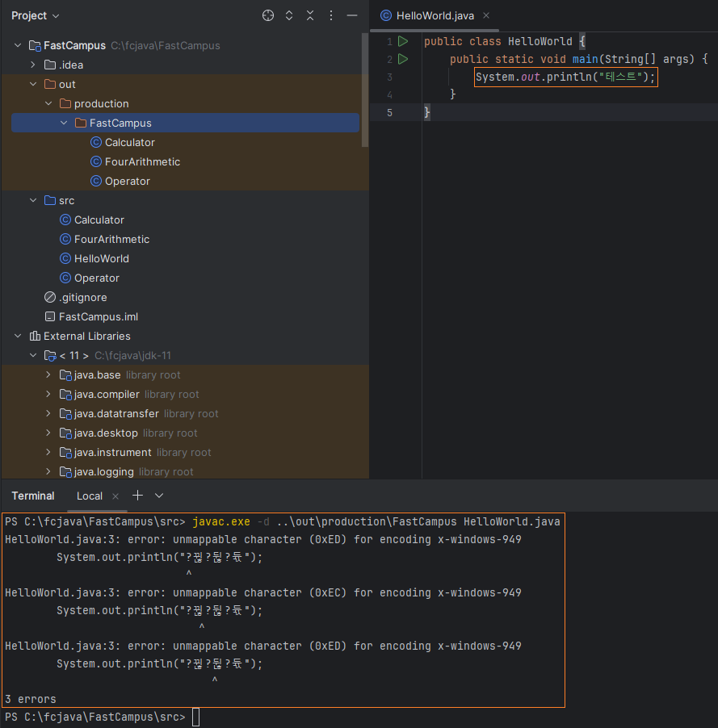
Task: Hide the Project panel with the minimize icon
Action: click(x=352, y=15)
